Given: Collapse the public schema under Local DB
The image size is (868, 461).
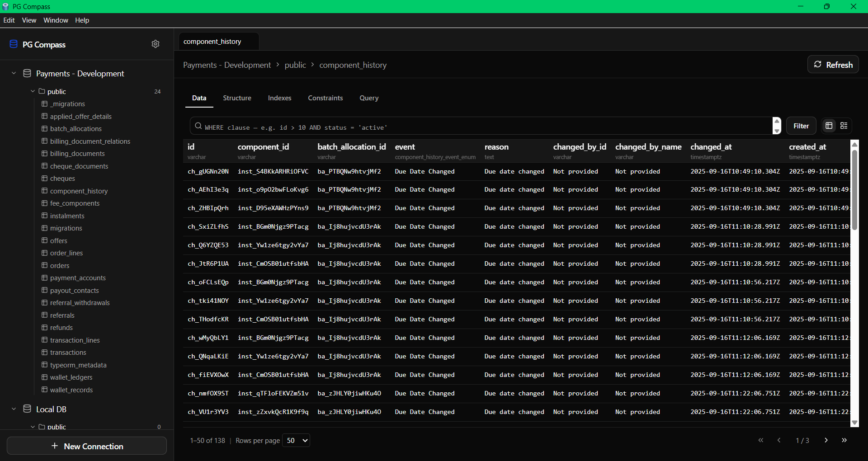Looking at the screenshot, I should [x=33, y=427].
